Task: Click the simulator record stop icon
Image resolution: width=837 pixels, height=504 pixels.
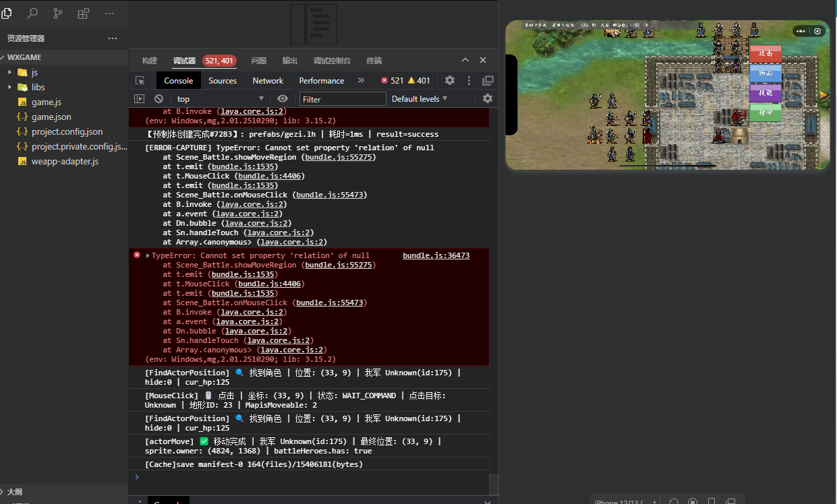Action: [x=693, y=501]
